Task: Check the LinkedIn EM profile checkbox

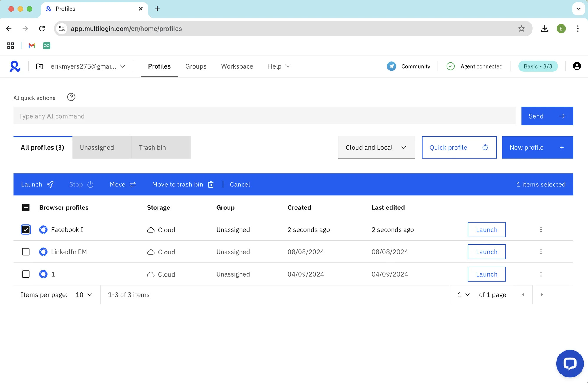Action: coord(26,252)
